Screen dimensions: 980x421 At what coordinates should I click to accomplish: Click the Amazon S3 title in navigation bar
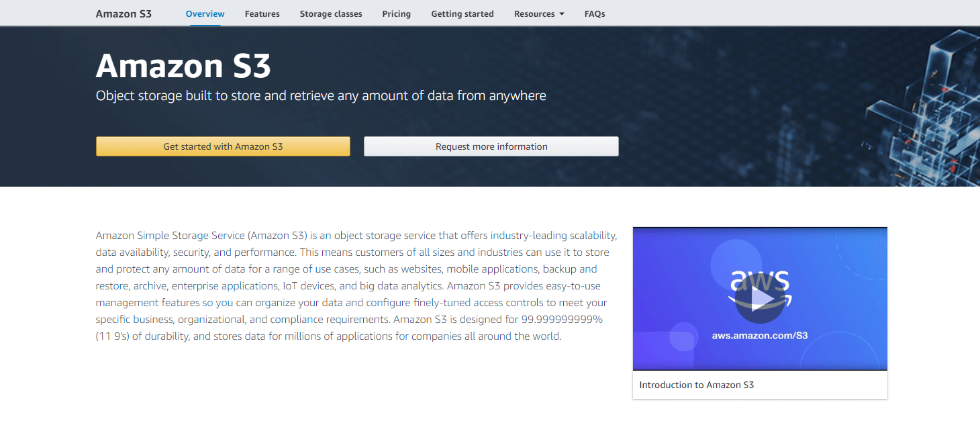tap(124, 14)
